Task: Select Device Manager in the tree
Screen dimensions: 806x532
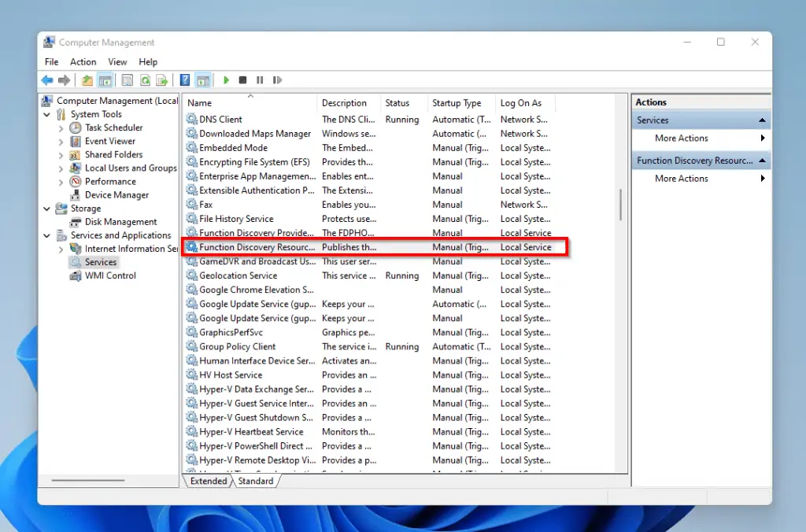Action: (116, 195)
